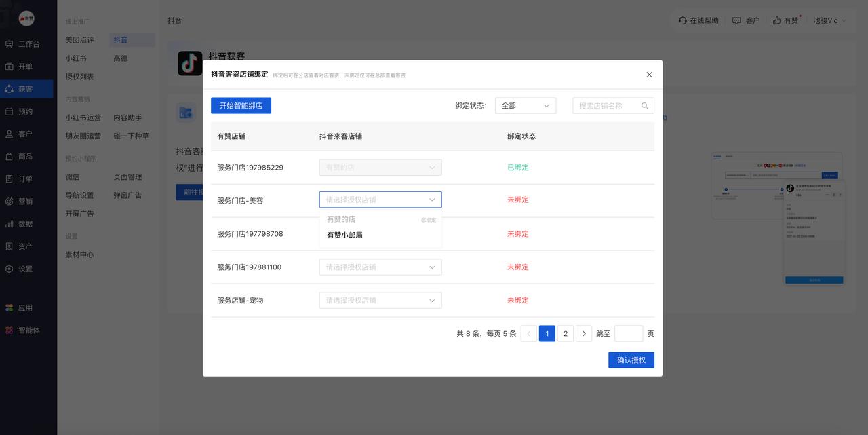Go to page 2 of the table
The height and width of the screenshot is (435, 868).
pos(566,333)
